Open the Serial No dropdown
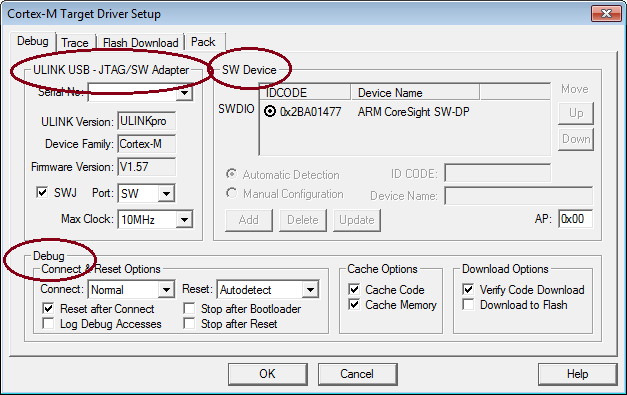This screenshot has height=395, width=627. (x=184, y=92)
